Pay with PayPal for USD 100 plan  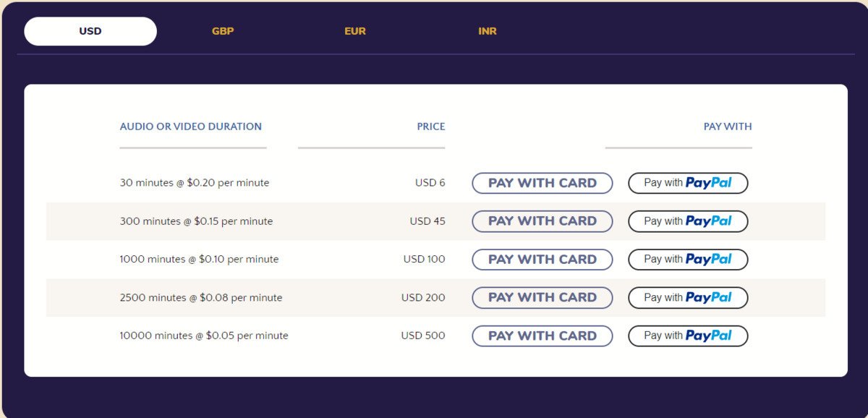click(x=687, y=260)
